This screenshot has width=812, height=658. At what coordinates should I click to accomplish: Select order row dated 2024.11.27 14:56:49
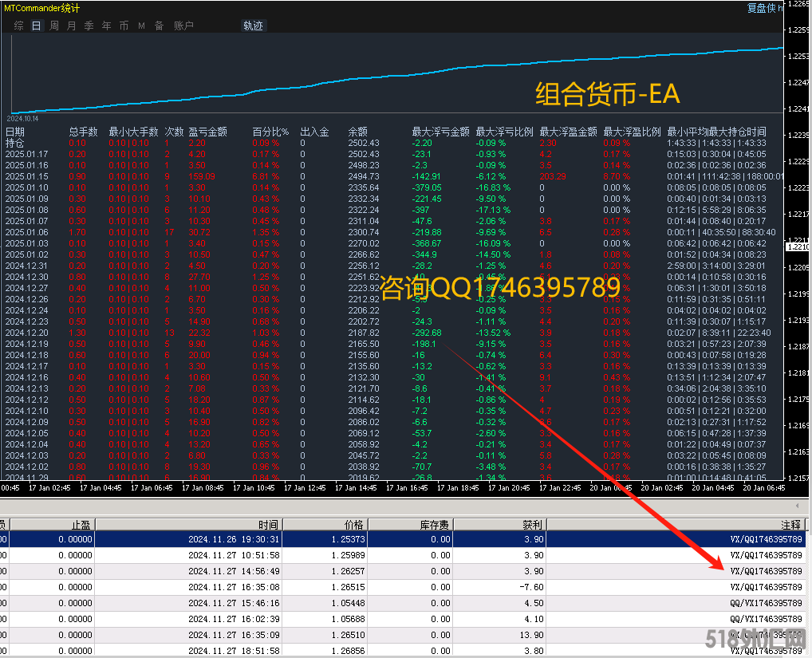402,571
